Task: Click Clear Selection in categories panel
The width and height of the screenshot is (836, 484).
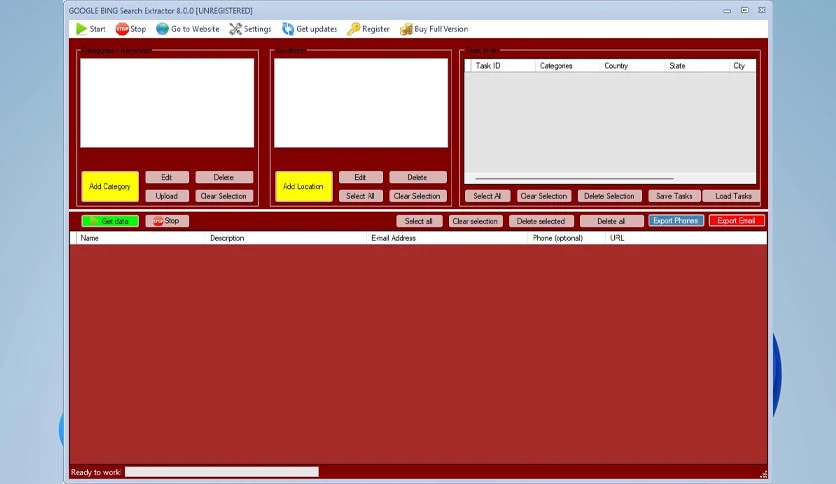Action: (224, 196)
